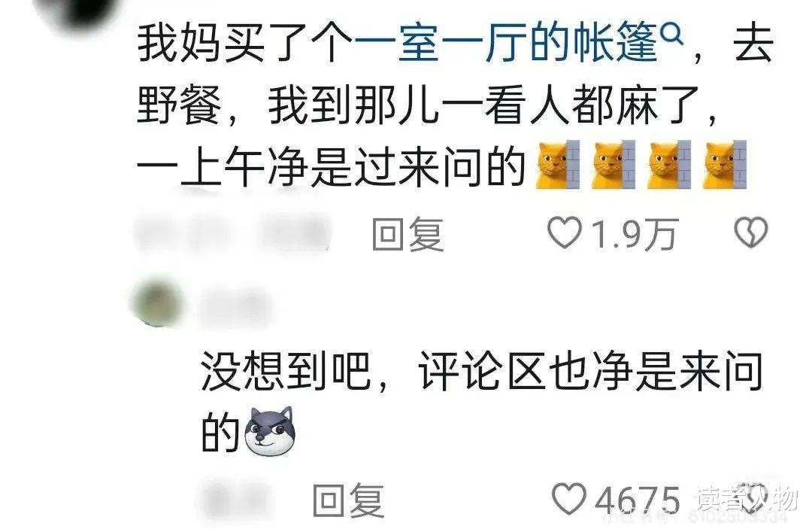Tap blurred time info under first comment

tap(233, 233)
